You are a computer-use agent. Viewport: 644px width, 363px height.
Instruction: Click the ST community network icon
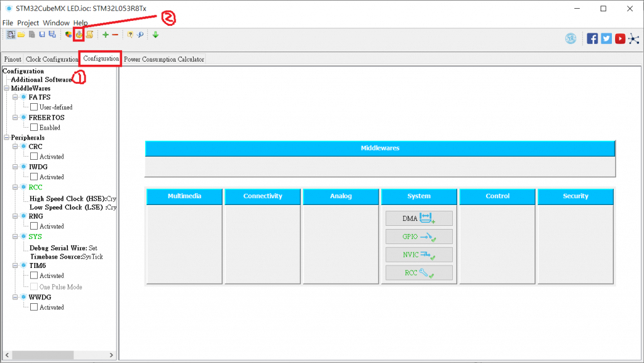(634, 38)
